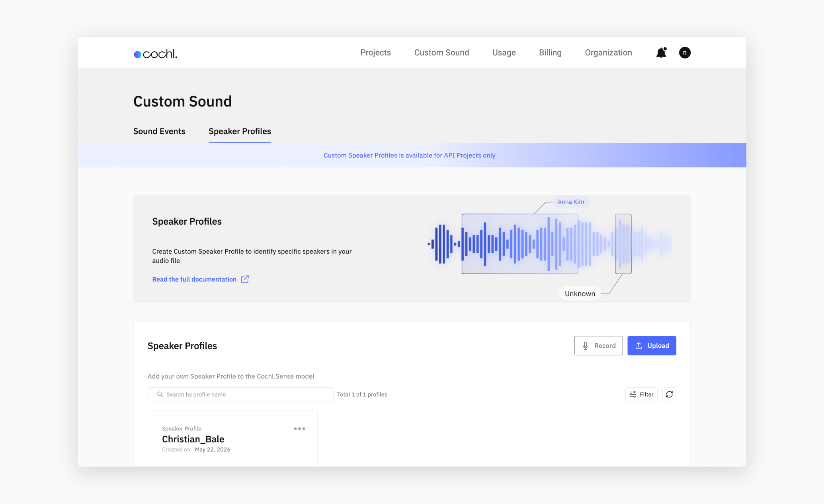Screen dimensions: 824x504
Task: Open the Christian_Bale speaker profile
Action: (x=232, y=439)
